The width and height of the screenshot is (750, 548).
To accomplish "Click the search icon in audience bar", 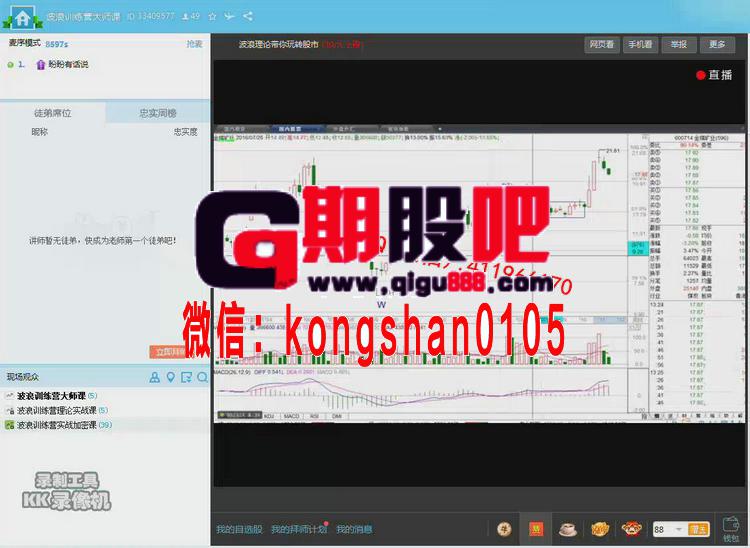I will 202,377.
